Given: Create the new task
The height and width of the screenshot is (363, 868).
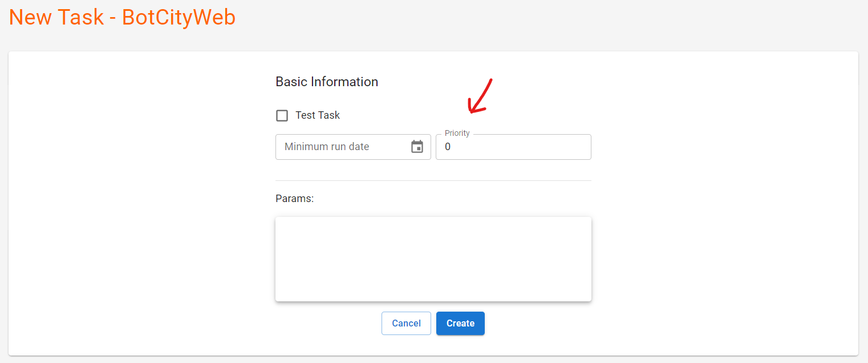Looking at the screenshot, I should (460, 323).
